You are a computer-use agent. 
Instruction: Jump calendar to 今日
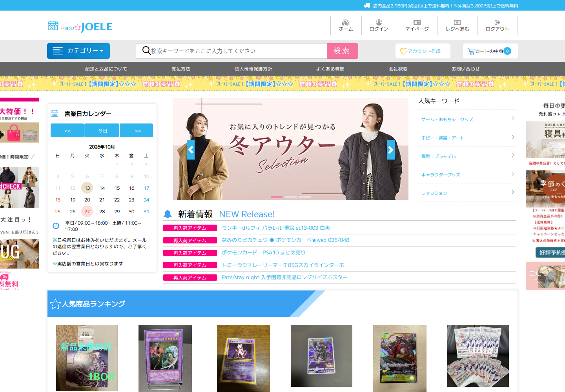(102, 131)
